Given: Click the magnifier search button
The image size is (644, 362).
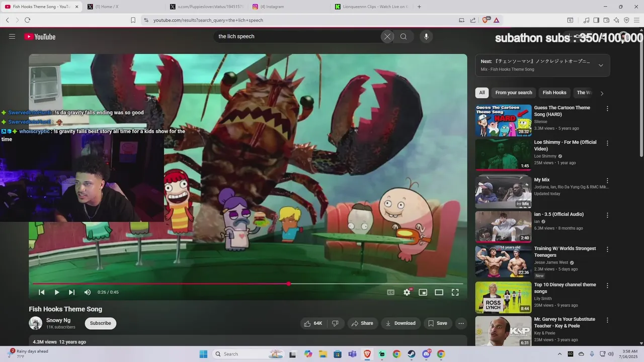Looking at the screenshot, I should [x=404, y=36].
